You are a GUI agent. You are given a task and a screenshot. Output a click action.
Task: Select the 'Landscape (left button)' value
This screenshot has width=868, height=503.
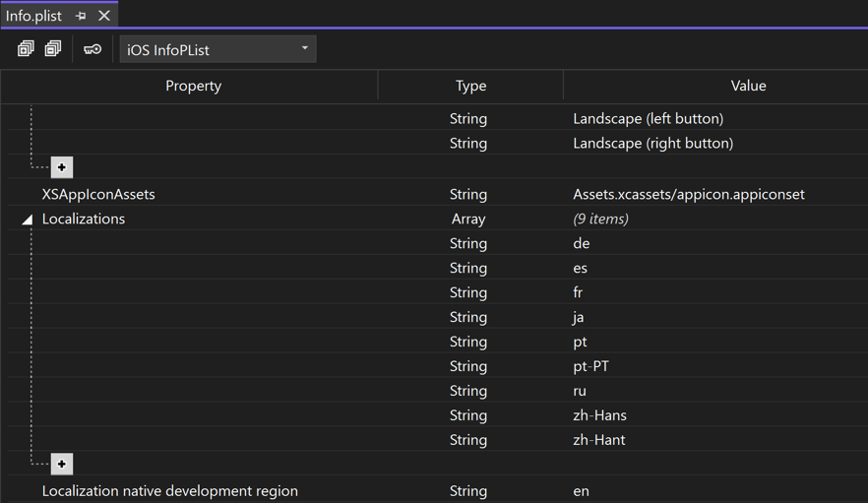(649, 118)
